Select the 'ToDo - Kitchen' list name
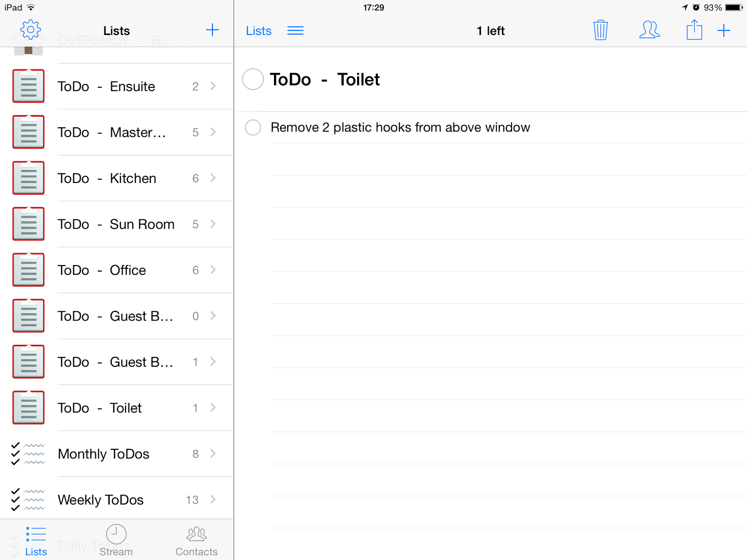 click(x=107, y=178)
